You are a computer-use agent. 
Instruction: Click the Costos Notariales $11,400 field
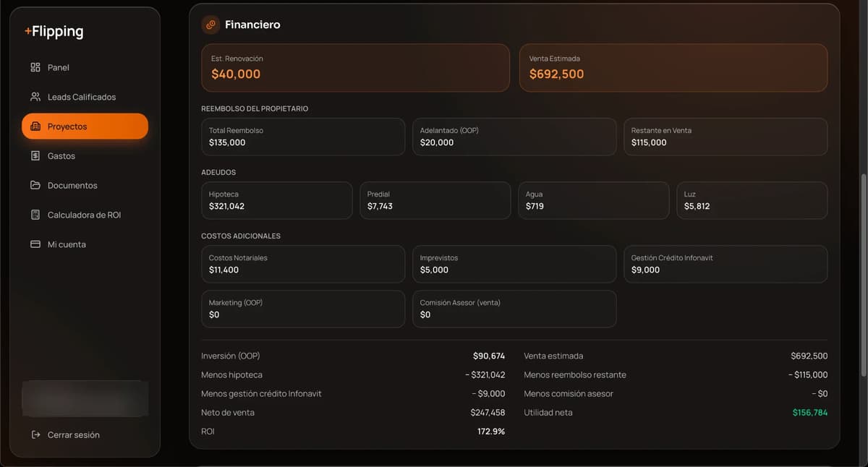click(303, 264)
